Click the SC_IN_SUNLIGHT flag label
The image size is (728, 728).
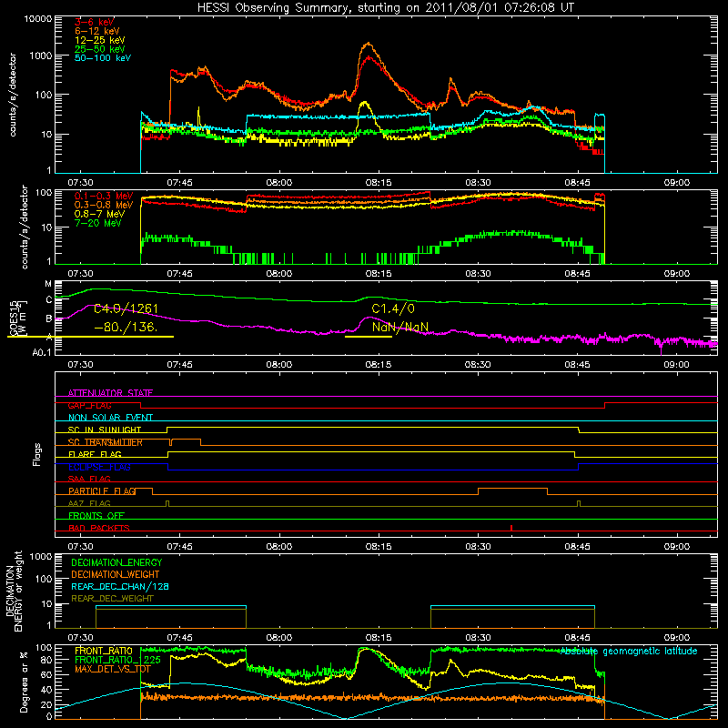coord(105,430)
